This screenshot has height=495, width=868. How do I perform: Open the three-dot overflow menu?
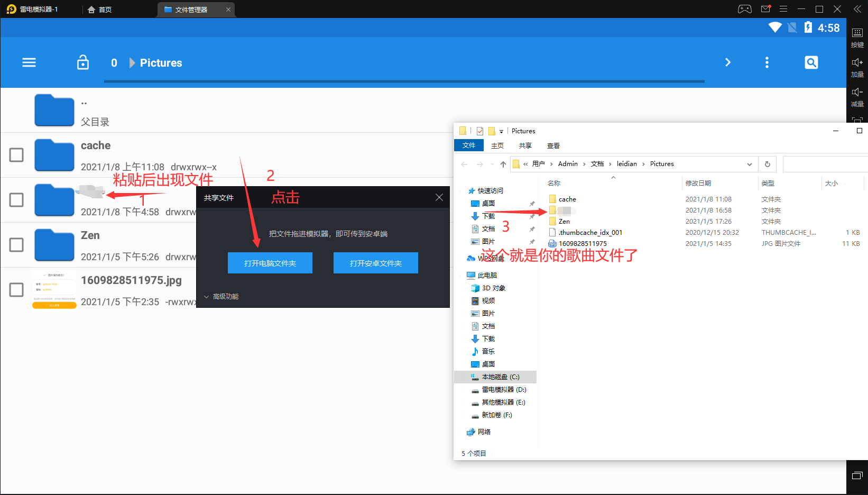click(767, 62)
